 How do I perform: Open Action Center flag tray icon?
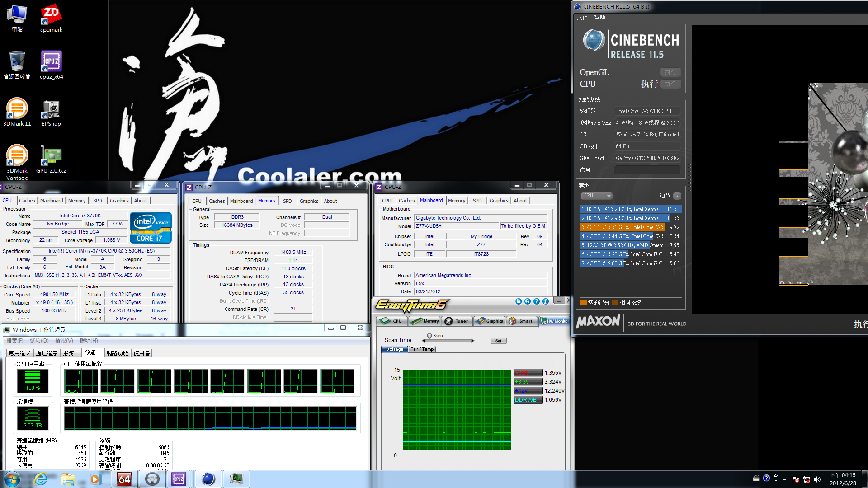pyautogui.click(x=796, y=479)
